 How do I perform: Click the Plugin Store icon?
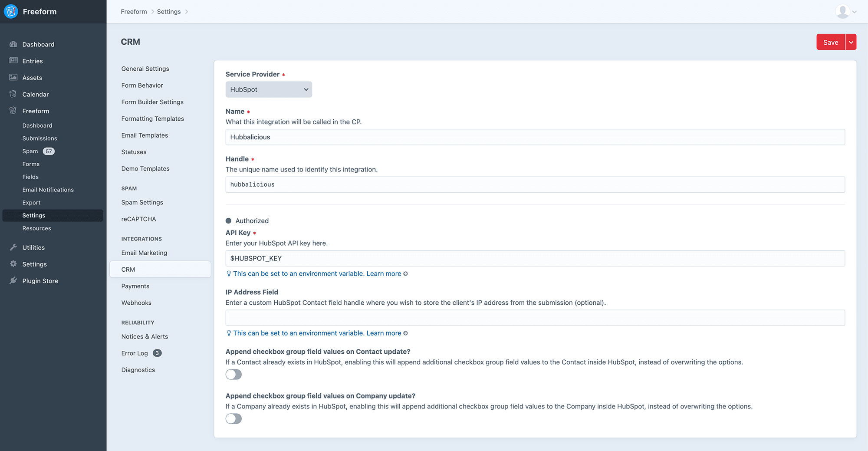pyautogui.click(x=13, y=280)
